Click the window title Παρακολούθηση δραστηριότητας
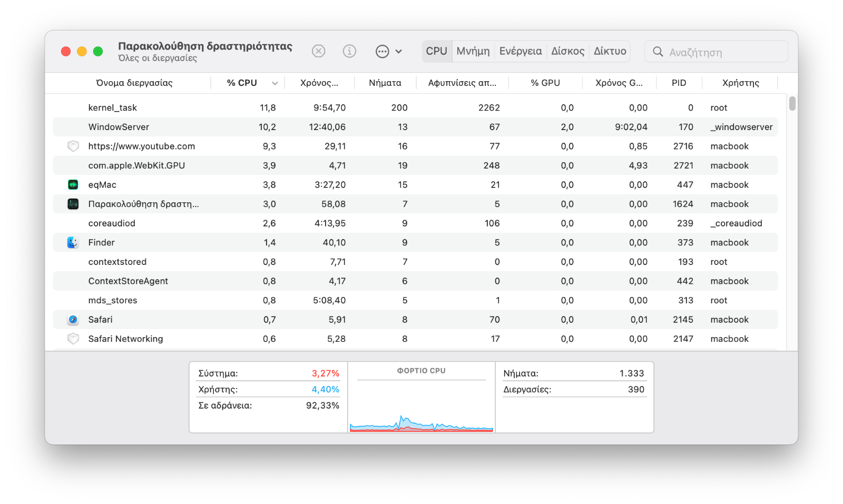843x504 pixels. (205, 46)
